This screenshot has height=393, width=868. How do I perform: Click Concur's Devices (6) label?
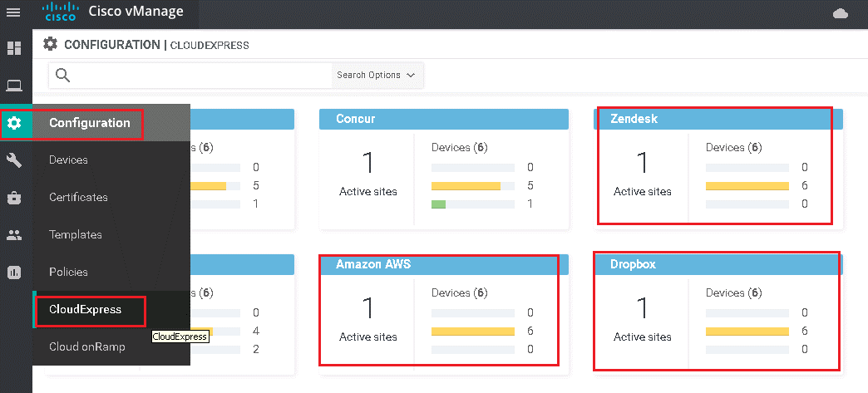pos(460,148)
